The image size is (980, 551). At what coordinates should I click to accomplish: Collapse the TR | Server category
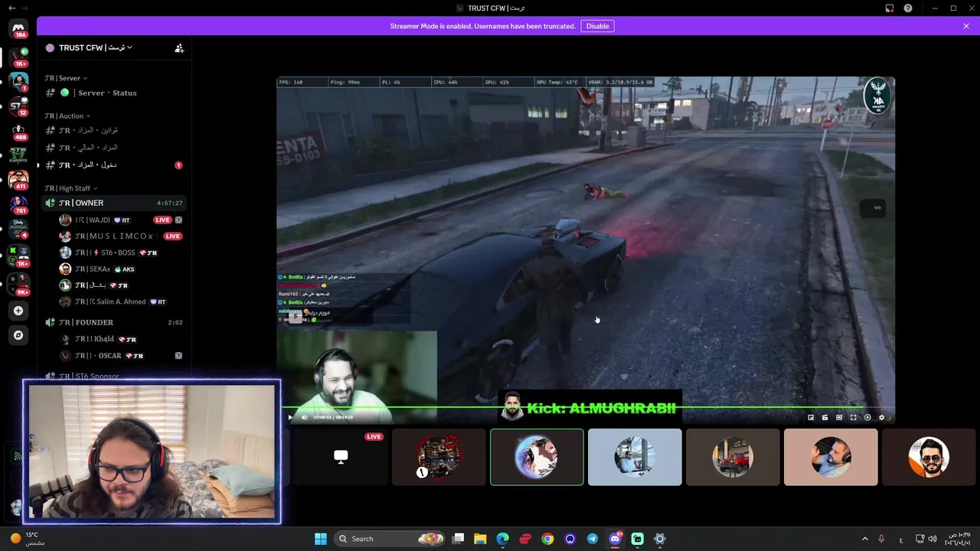(66, 78)
